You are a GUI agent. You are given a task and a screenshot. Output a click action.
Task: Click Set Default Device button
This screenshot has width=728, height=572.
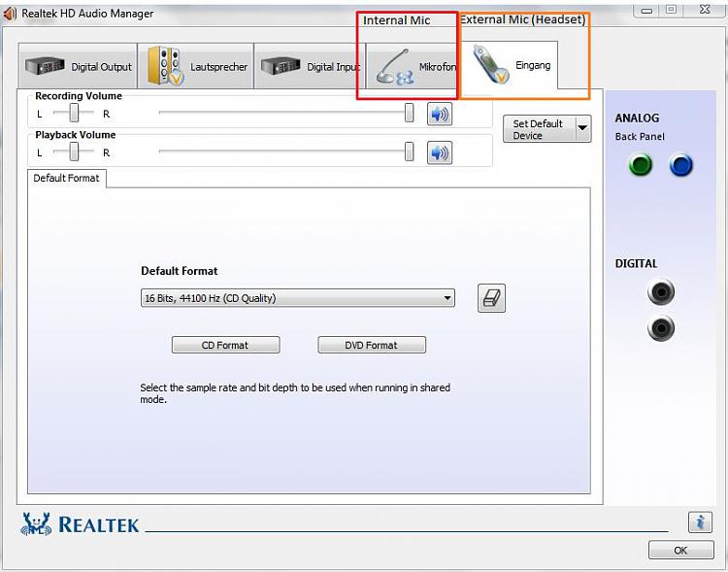[x=539, y=129]
